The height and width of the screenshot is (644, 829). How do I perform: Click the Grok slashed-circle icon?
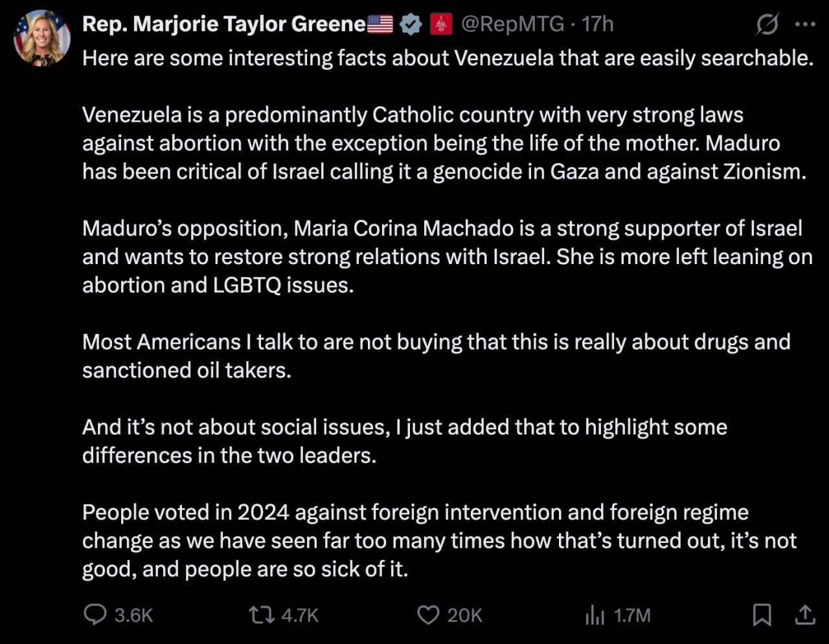point(767,25)
